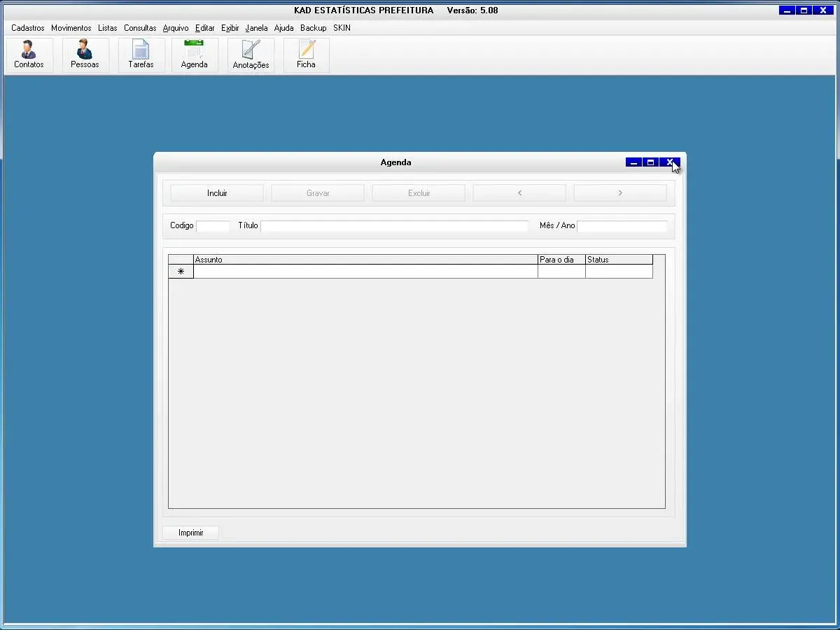Close the main KAD Estatísticas window
Image resolution: width=840 pixels, height=630 pixels.
coord(822,10)
